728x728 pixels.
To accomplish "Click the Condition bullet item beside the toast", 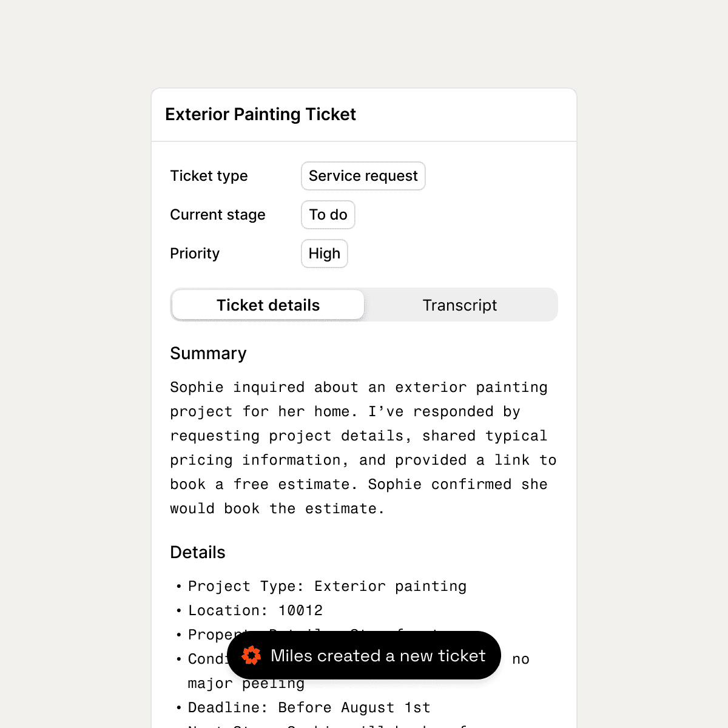I will coord(206,659).
